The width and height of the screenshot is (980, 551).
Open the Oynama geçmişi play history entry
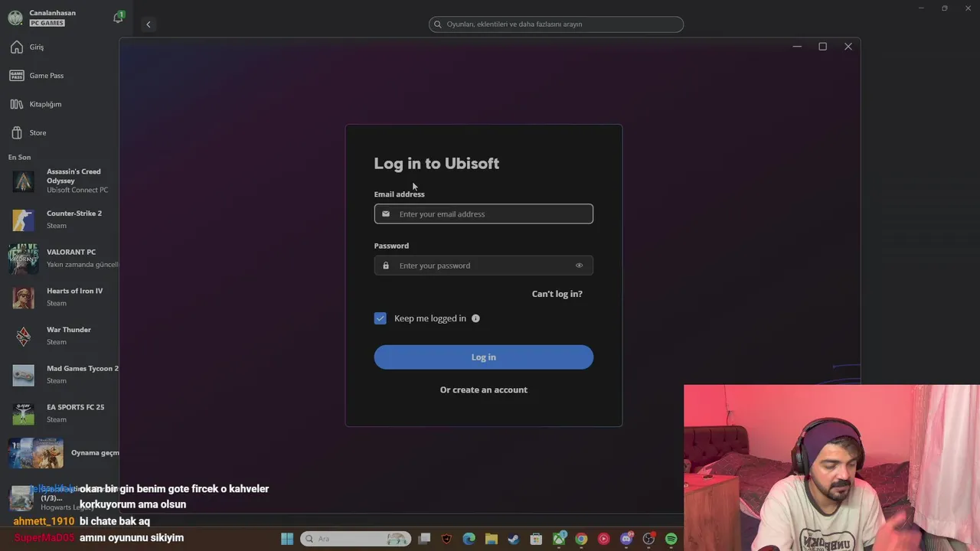(61, 453)
